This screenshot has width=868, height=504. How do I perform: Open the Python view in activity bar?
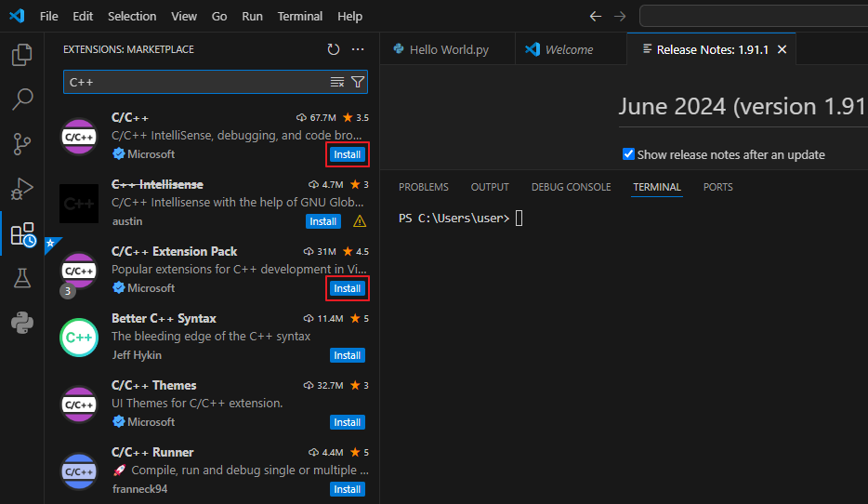coord(22,323)
